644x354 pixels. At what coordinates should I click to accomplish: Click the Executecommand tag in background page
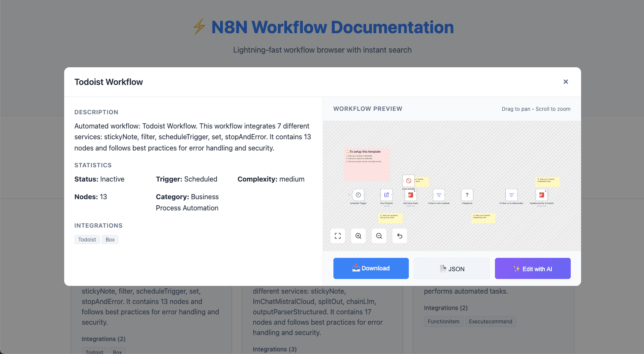pyautogui.click(x=491, y=322)
